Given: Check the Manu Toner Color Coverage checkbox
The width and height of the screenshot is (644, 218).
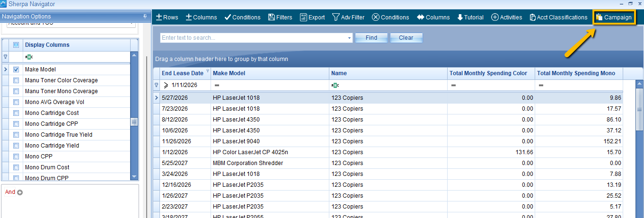Looking at the screenshot, I should [x=16, y=80].
